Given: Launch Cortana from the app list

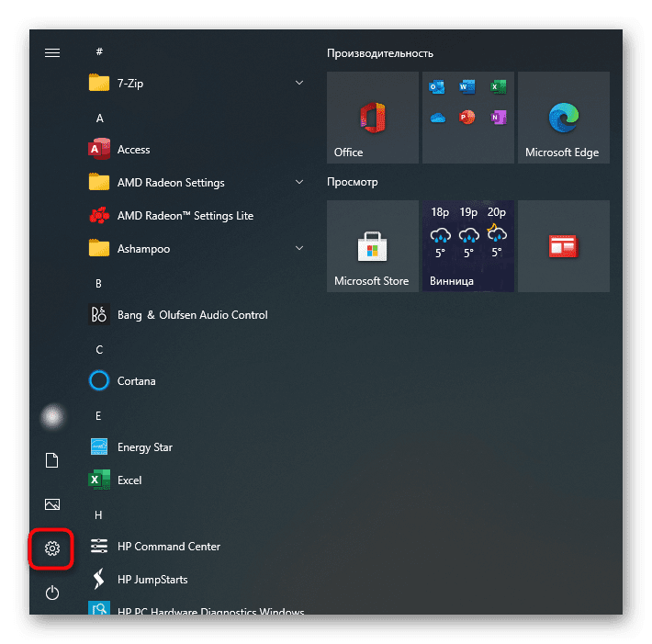Looking at the screenshot, I should (196, 380).
